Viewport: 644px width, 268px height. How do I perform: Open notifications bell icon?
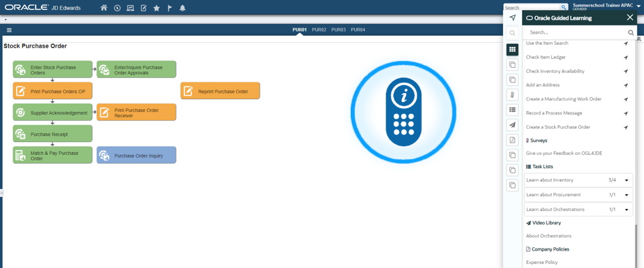pos(182,8)
